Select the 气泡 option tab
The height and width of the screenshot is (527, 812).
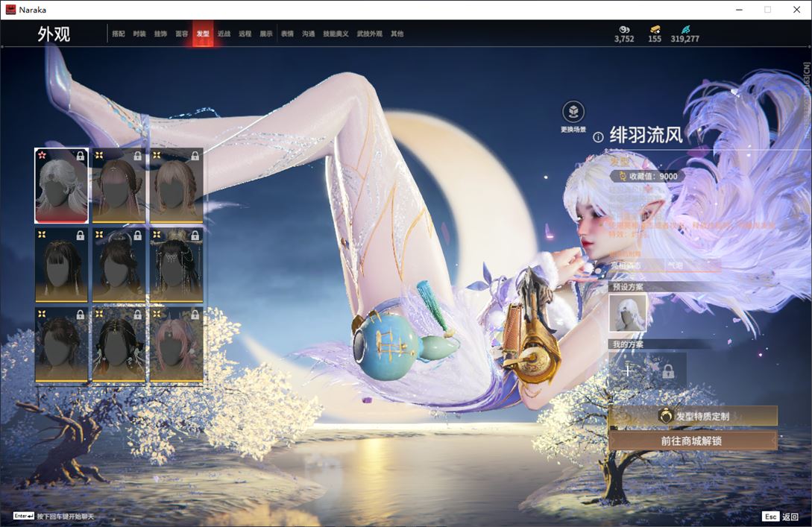point(692,265)
